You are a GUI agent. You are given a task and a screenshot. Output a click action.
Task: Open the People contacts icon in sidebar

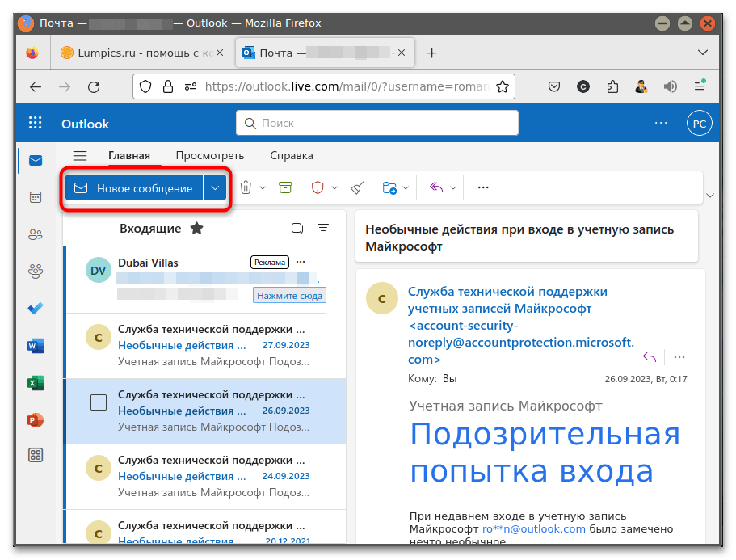coord(36,234)
